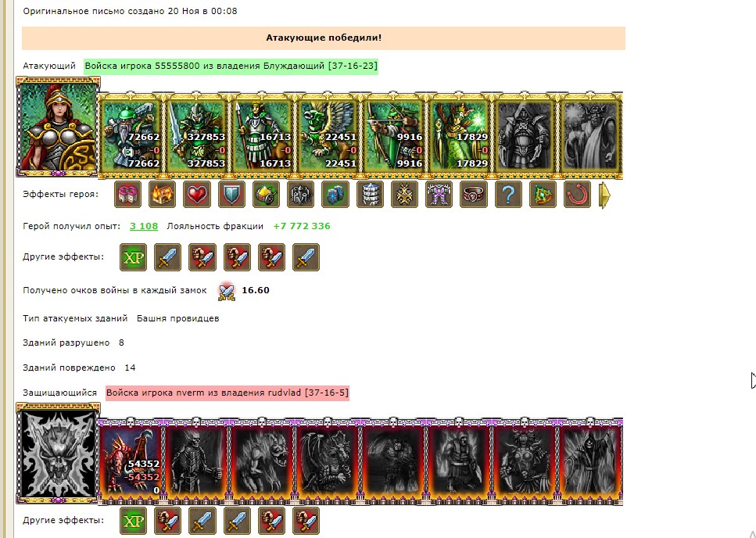Click defender's green XP effect icon
Screen dimensions: 756x538
[133, 521]
